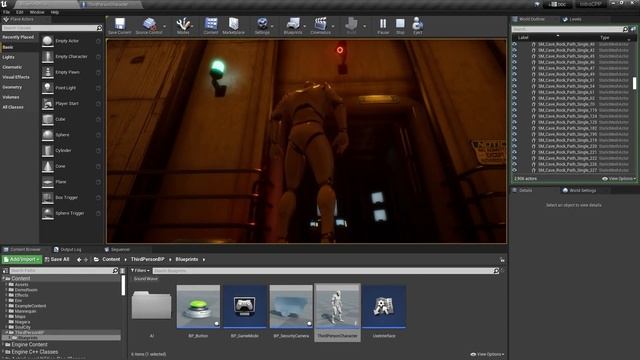
Task: Open the Marketplace toolbar icon
Action: 233,24
